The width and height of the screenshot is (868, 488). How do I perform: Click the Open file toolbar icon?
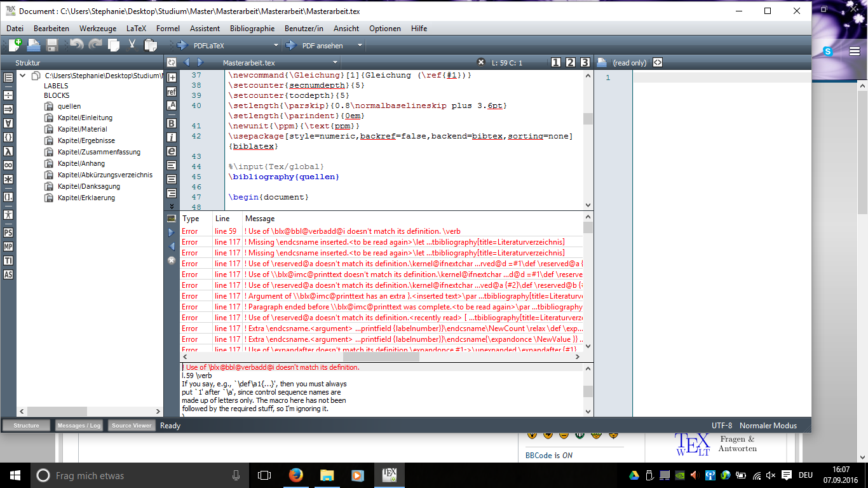click(33, 45)
